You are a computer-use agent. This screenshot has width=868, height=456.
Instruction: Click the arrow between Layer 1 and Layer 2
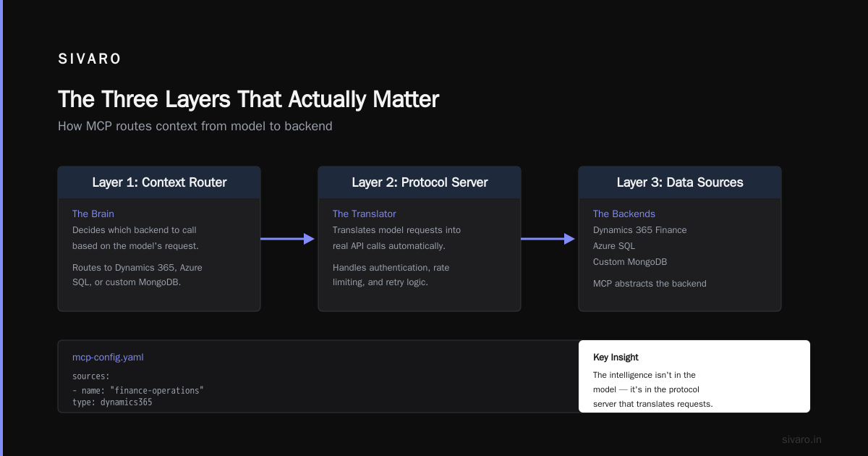(x=288, y=239)
